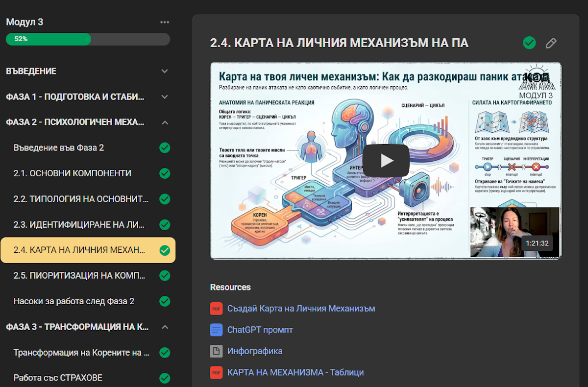Open lesson Трансформация на Корените
This screenshot has width=588, height=387.
pos(81,352)
